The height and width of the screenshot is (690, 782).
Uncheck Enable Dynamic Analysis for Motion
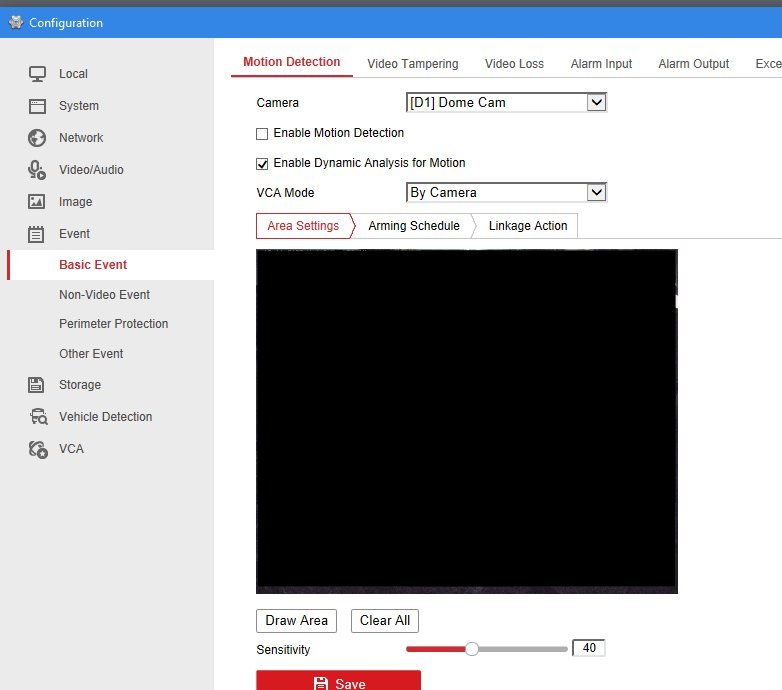(262, 163)
